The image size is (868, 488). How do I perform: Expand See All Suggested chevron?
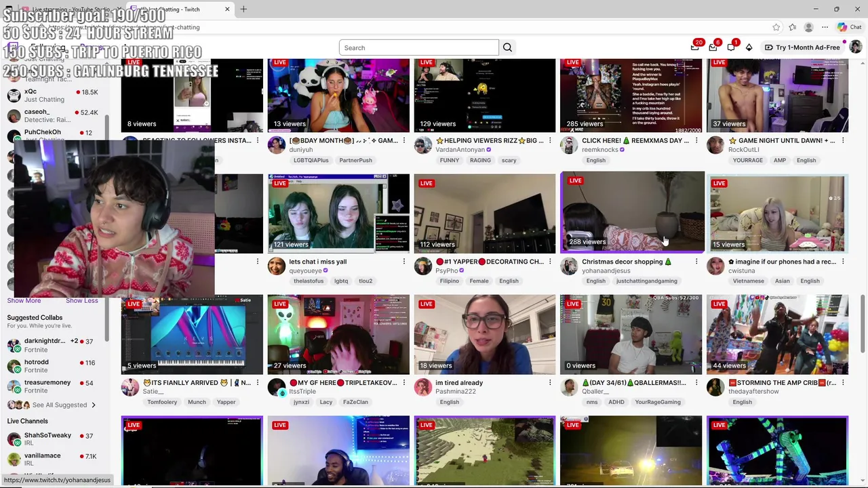94,405
